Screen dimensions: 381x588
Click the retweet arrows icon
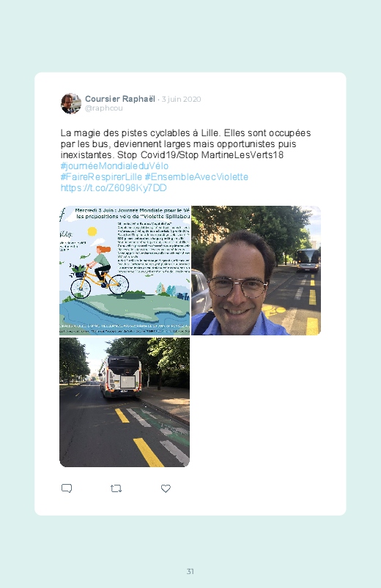click(116, 488)
